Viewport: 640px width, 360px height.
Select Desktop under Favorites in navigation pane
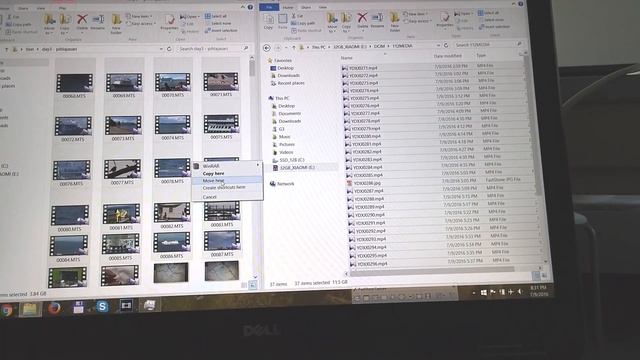pos(286,68)
